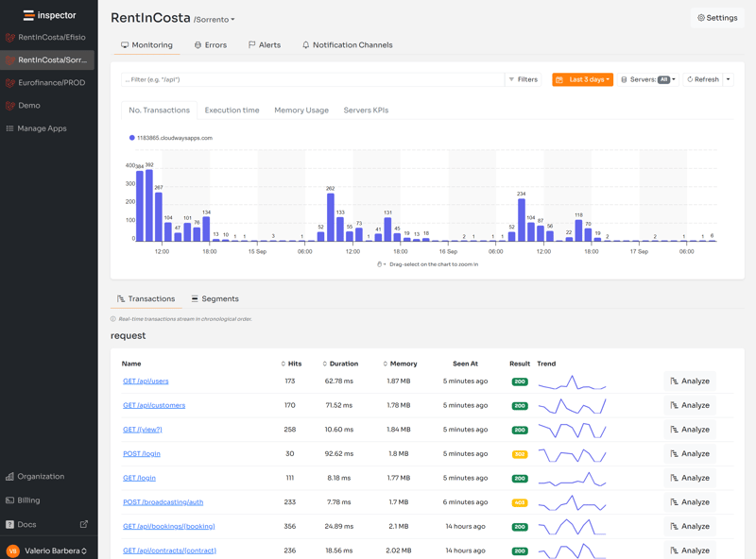Open the Monitoring tab icon

(125, 44)
